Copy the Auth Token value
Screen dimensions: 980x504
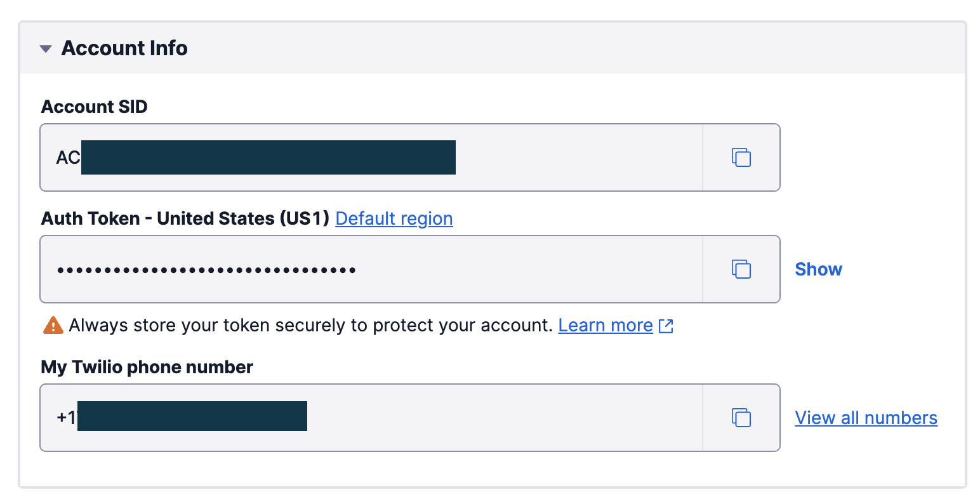pos(741,269)
